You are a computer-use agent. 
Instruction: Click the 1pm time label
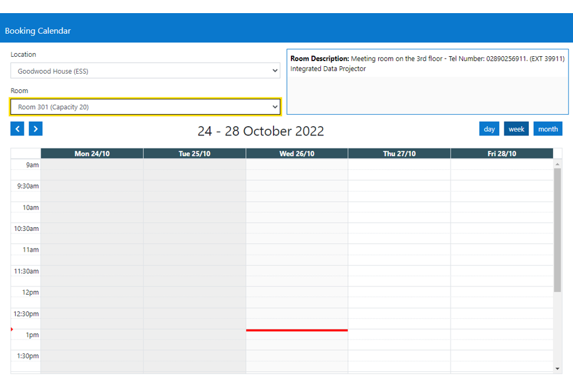click(x=32, y=335)
